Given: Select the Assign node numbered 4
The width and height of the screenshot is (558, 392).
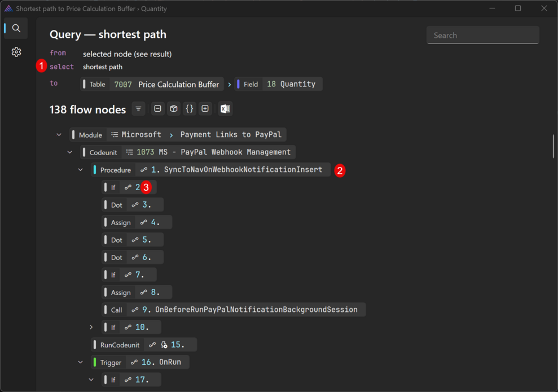Looking at the screenshot, I should tap(137, 222).
